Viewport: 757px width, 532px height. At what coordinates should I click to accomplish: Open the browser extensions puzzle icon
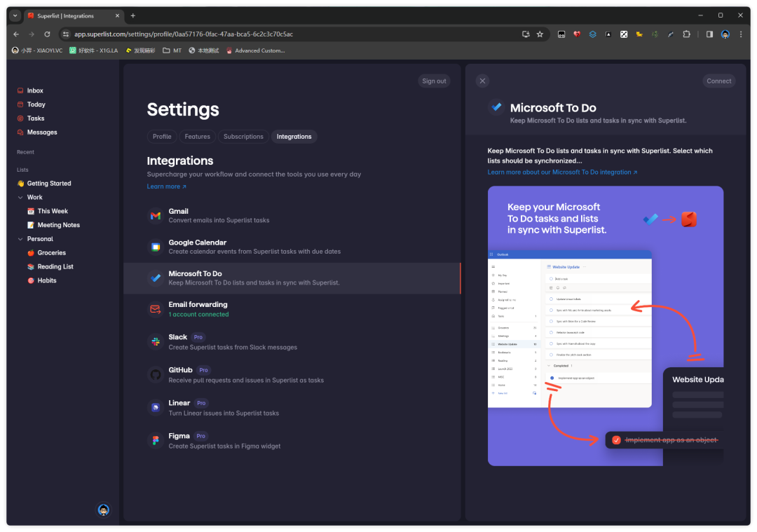[686, 34]
